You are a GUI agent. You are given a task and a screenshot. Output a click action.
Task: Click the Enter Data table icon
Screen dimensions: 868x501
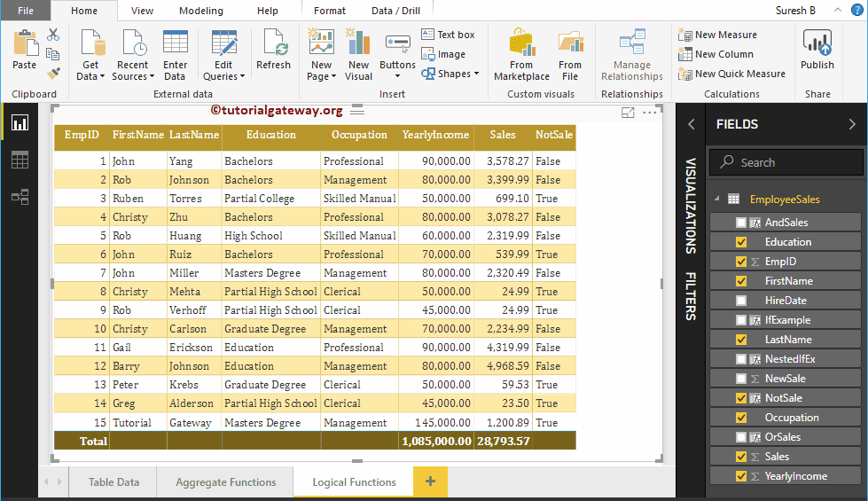[176, 43]
